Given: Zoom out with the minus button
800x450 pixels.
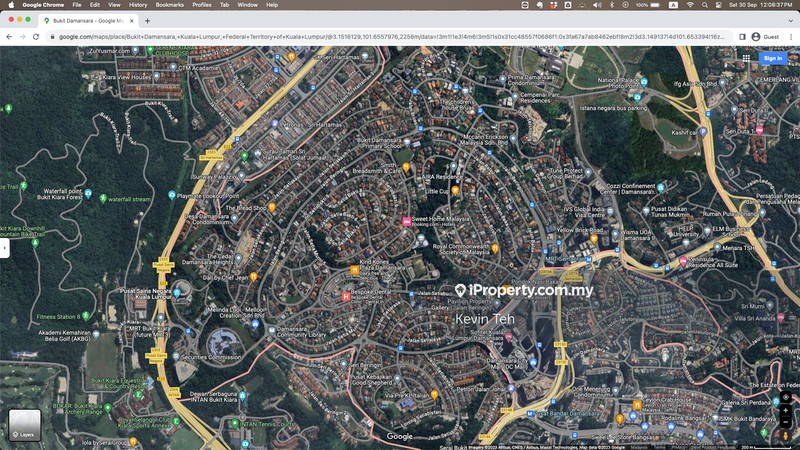Looking at the screenshot, I should [786, 422].
